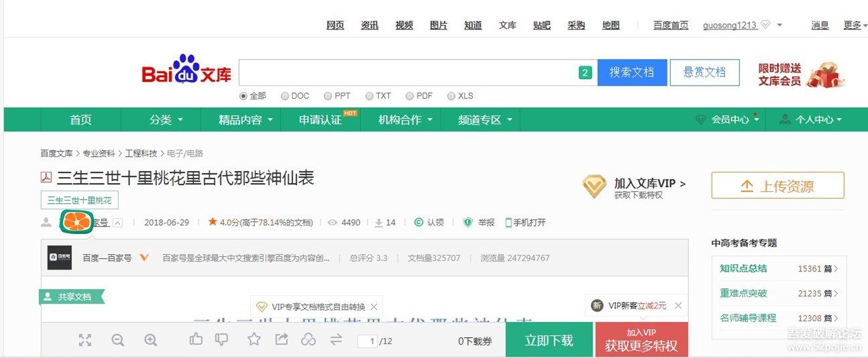Open the 更多 dropdown at top right
Image resolution: width=868 pixels, height=358 pixels.
[x=855, y=25]
